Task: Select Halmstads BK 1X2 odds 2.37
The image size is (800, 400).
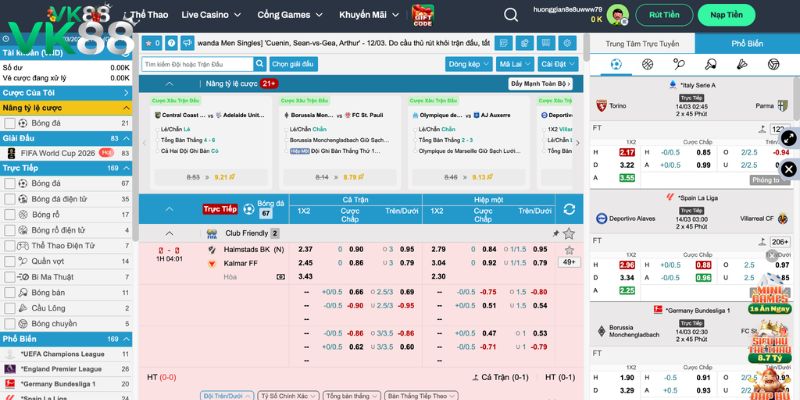Action: tap(305, 249)
